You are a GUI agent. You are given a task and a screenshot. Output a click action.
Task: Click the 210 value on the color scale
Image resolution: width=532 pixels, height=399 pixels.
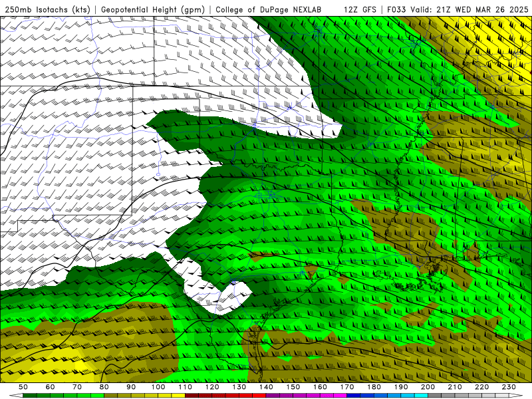455,387
